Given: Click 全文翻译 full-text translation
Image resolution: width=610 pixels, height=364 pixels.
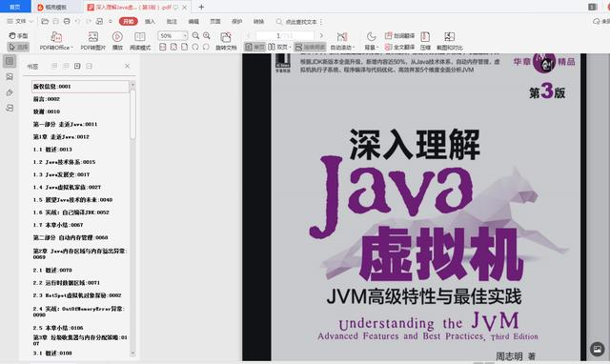Looking at the screenshot, I should [399, 47].
